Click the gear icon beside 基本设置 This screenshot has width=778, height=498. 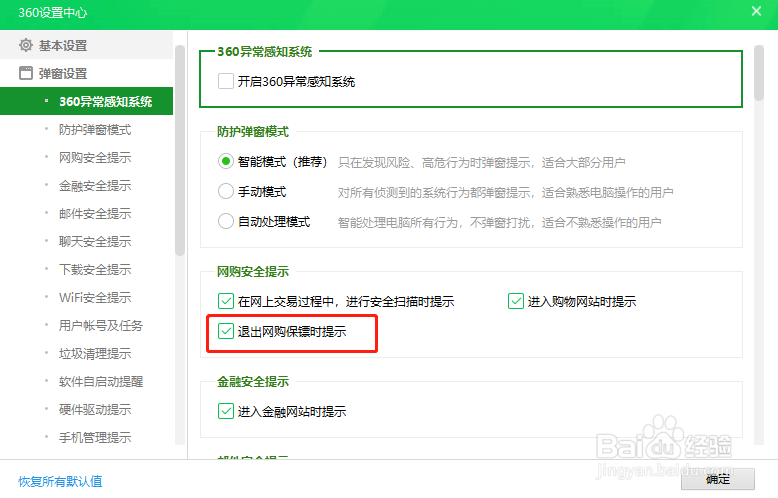(x=26, y=45)
